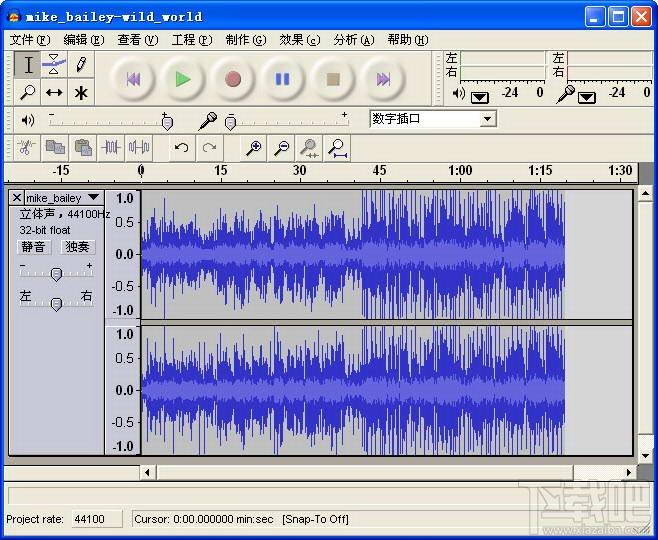Open the 工程(P) menu

click(x=192, y=40)
